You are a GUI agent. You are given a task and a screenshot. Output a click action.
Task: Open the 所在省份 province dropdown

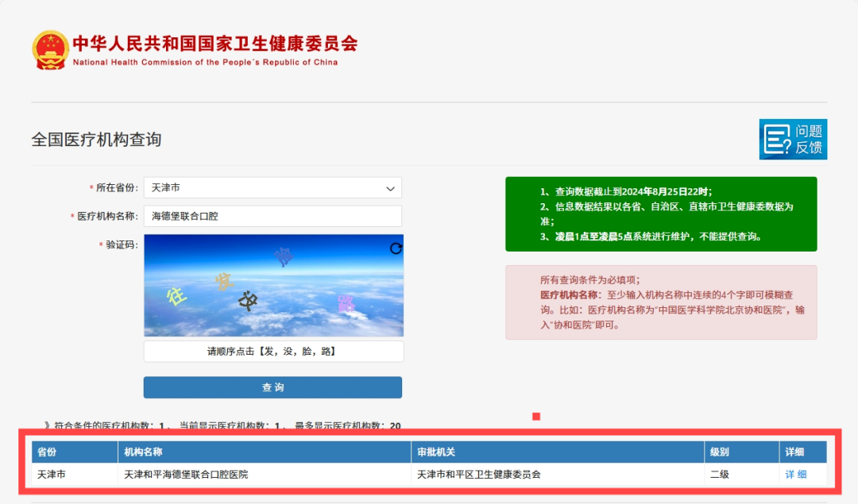pyautogui.click(x=272, y=188)
